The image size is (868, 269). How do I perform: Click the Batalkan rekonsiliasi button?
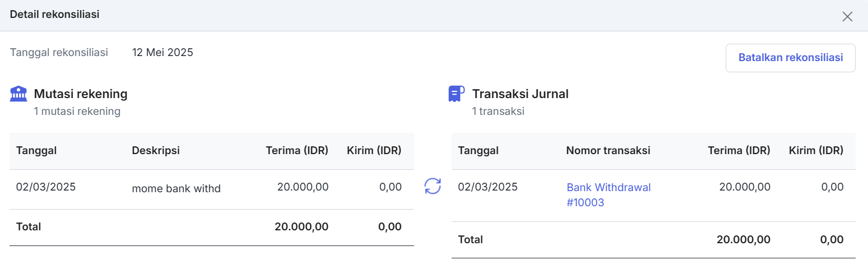tap(790, 58)
